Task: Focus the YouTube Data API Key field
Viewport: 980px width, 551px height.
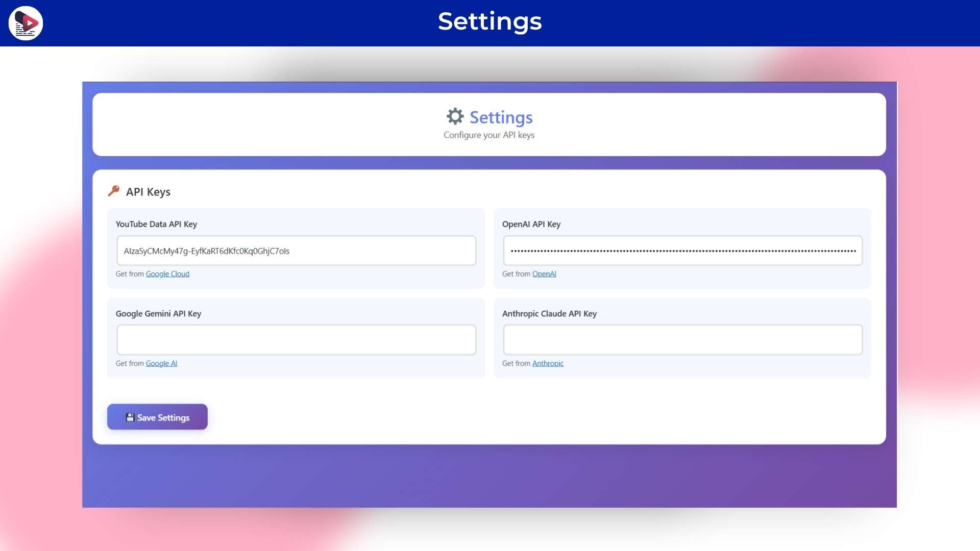Action: point(296,251)
